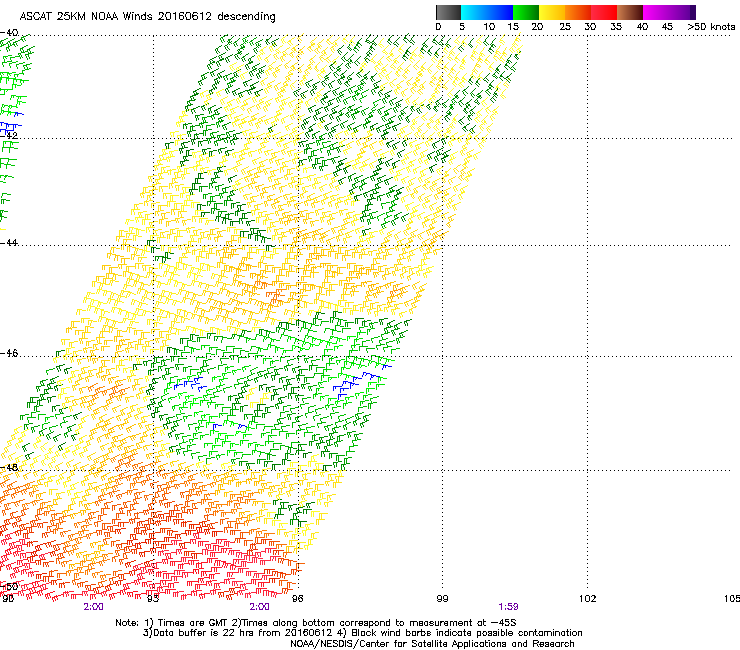Click the '45' label under the color bar
This screenshot has width=740, height=650.
(x=667, y=27)
